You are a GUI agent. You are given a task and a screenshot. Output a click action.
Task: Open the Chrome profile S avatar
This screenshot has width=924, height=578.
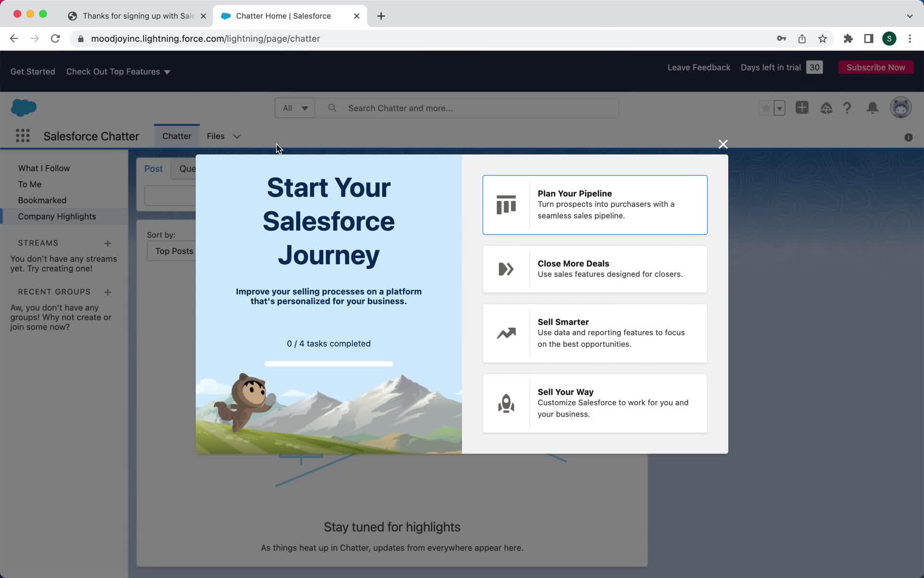(x=889, y=39)
